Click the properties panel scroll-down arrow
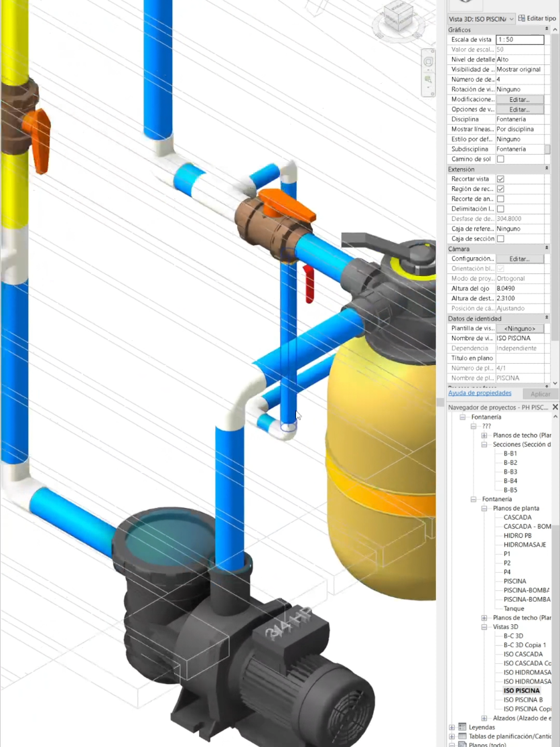Image resolution: width=560 pixels, height=747 pixels. pyautogui.click(x=555, y=383)
